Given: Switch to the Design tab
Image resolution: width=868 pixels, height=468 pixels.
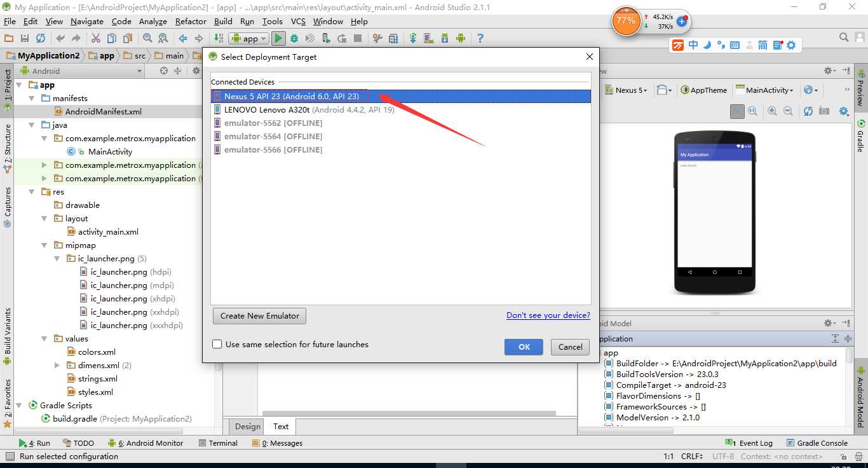Looking at the screenshot, I should tap(247, 427).
